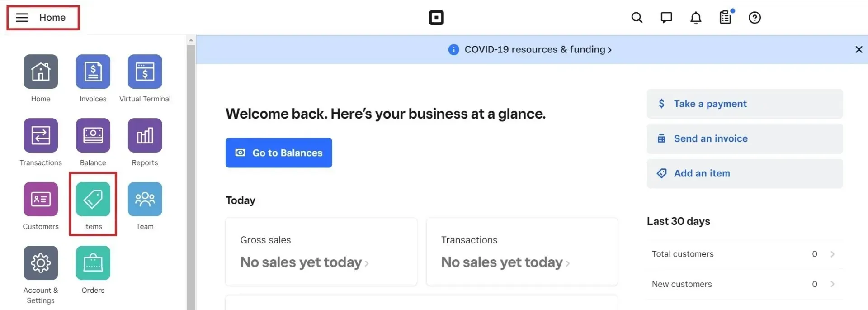This screenshot has height=310, width=868.
Task: Expand the Total customers row chevron
Action: point(832,254)
